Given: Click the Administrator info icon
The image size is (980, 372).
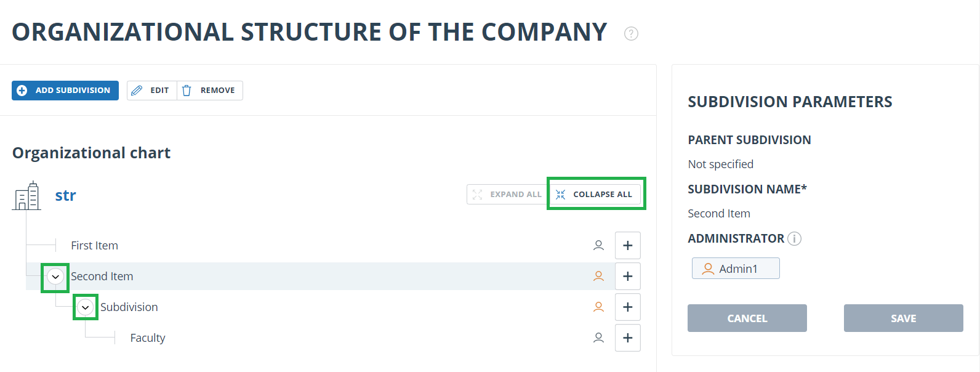Looking at the screenshot, I should coord(794,238).
